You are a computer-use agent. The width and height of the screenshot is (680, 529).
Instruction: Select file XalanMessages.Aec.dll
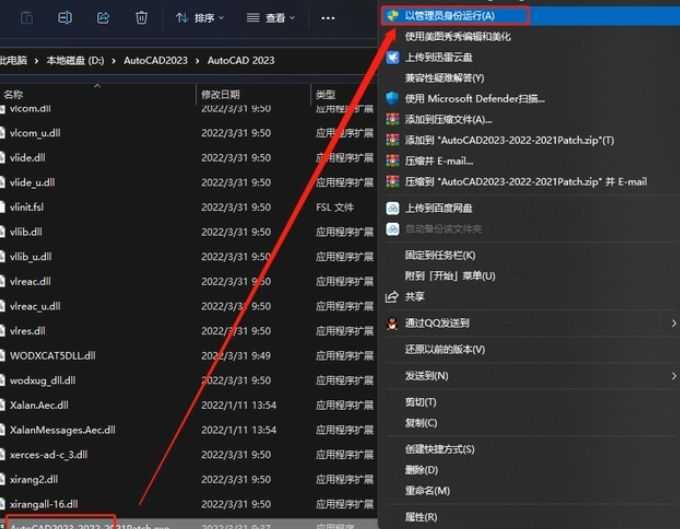62,430
